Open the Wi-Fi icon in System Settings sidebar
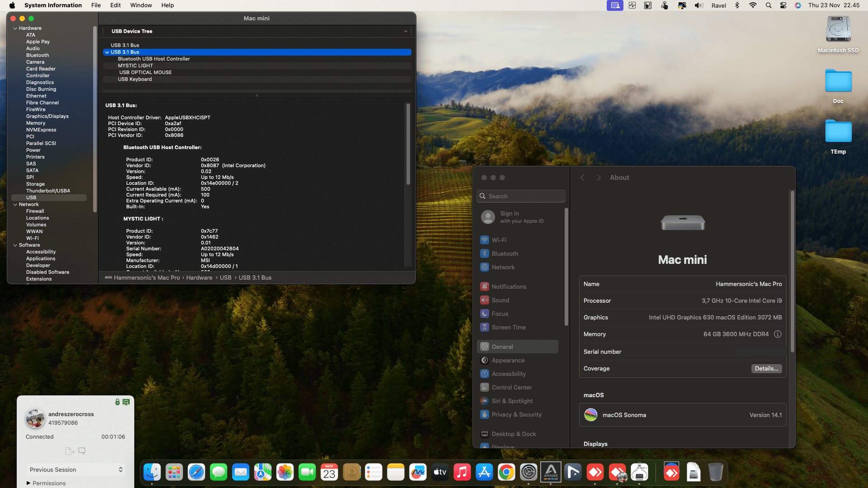 coord(485,240)
